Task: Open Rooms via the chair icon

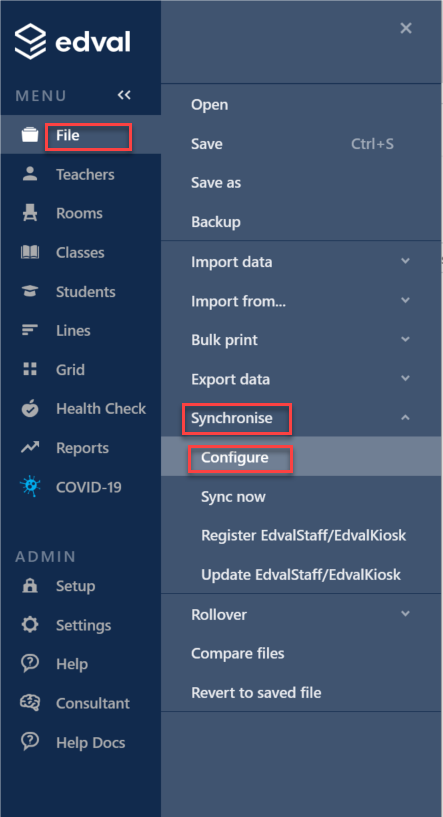Action: (30, 214)
